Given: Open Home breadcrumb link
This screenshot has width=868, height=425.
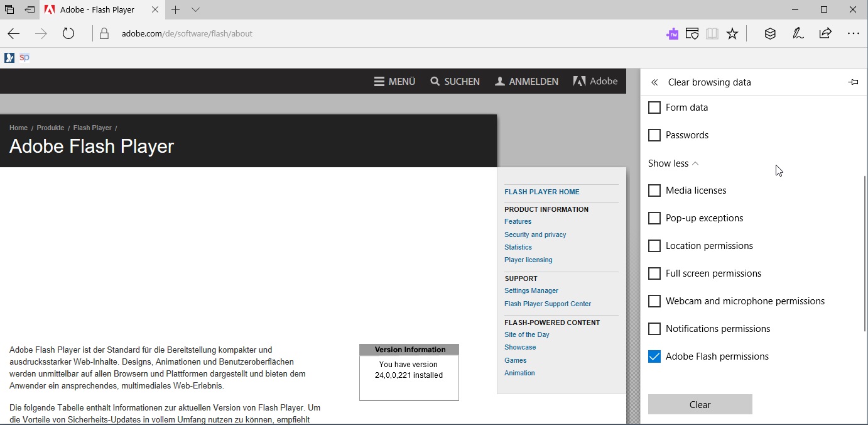Looking at the screenshot, I should [18, 128].
